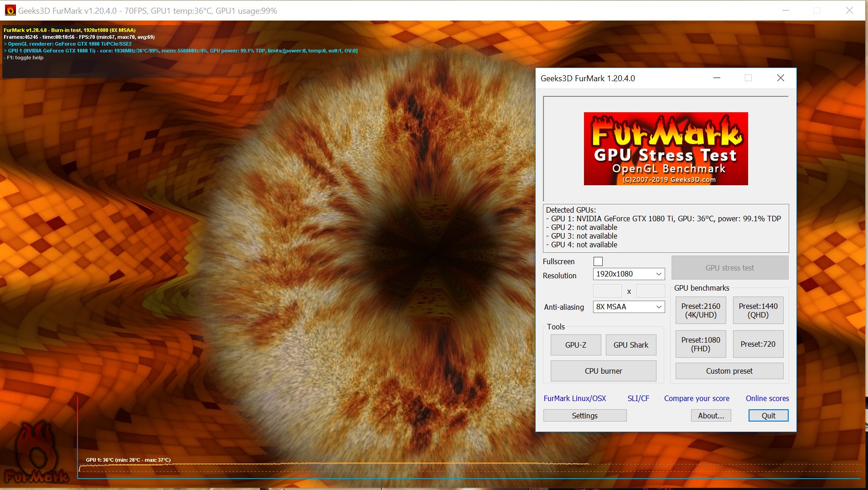Start the CPU burner tool
This screenshot has width=868, height=490.
[x=604, y=371]
